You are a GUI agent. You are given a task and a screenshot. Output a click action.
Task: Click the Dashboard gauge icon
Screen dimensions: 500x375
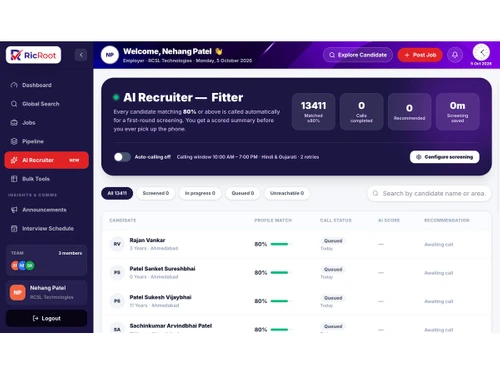coord(14,85)
